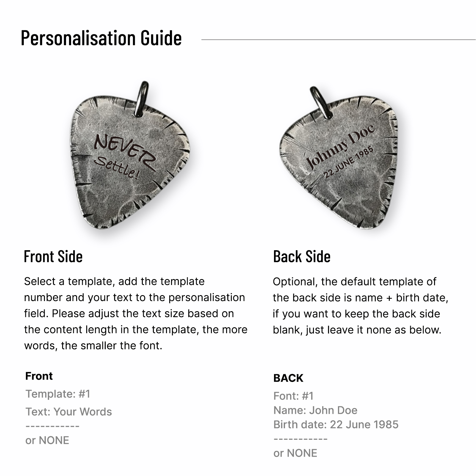Click "or NONE" under the BACK example
Viewport: 476px width, 476px height.
[x=295, y=453]
